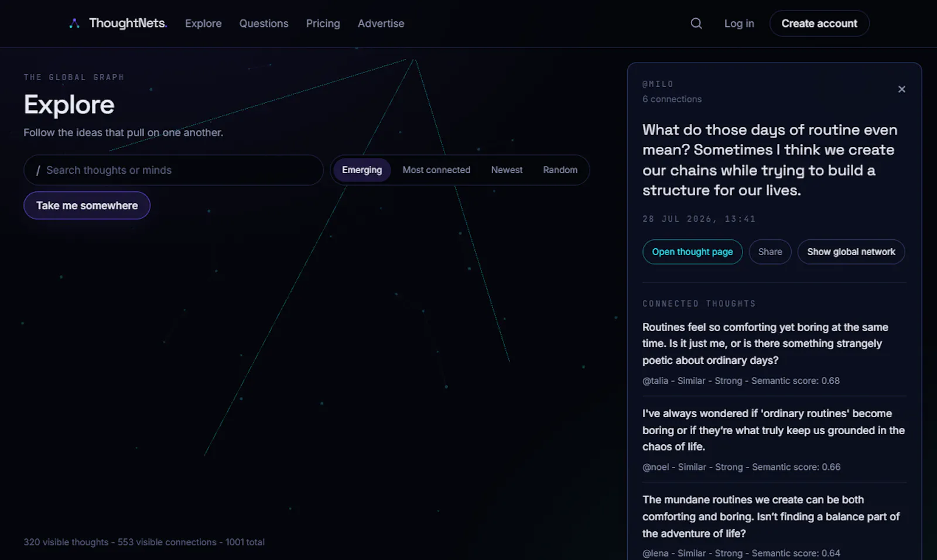The height and width of the screenshot is (560, 937).
Task: Click the Create account button
Action: pos(819,23)
